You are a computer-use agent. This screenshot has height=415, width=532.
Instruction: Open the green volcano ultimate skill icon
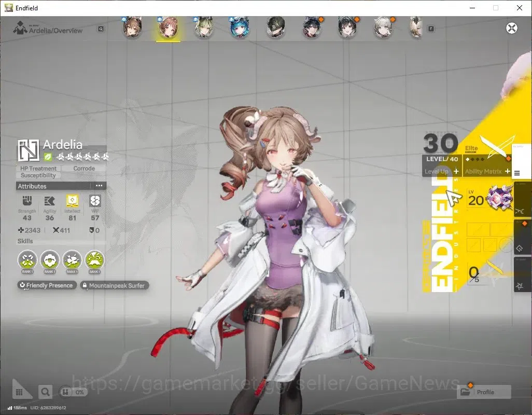95,260
